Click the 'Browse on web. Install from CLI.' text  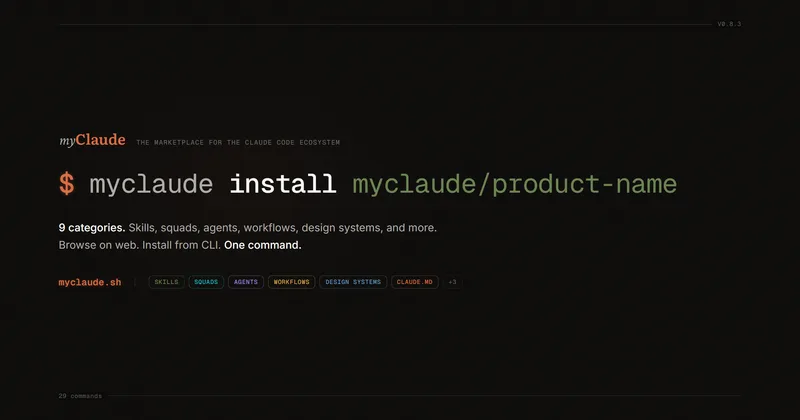click(139, 245)
